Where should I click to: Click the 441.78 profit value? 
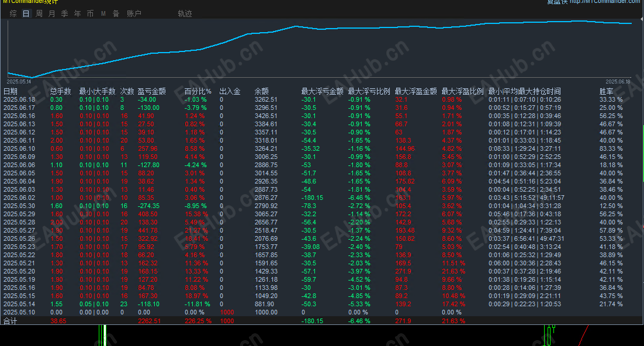(148, 230)
